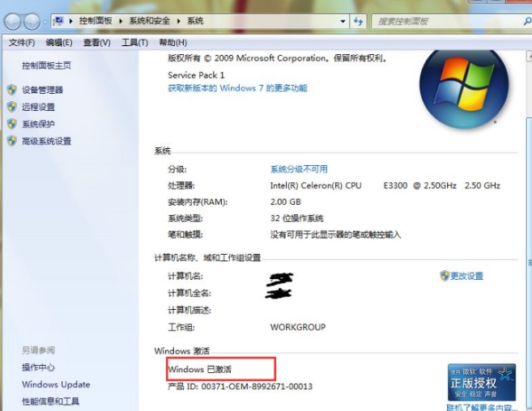Click shield icon next to 系统保护
Image resolution: width=532 pixels, height=411 pixels.
click(12, 124)
